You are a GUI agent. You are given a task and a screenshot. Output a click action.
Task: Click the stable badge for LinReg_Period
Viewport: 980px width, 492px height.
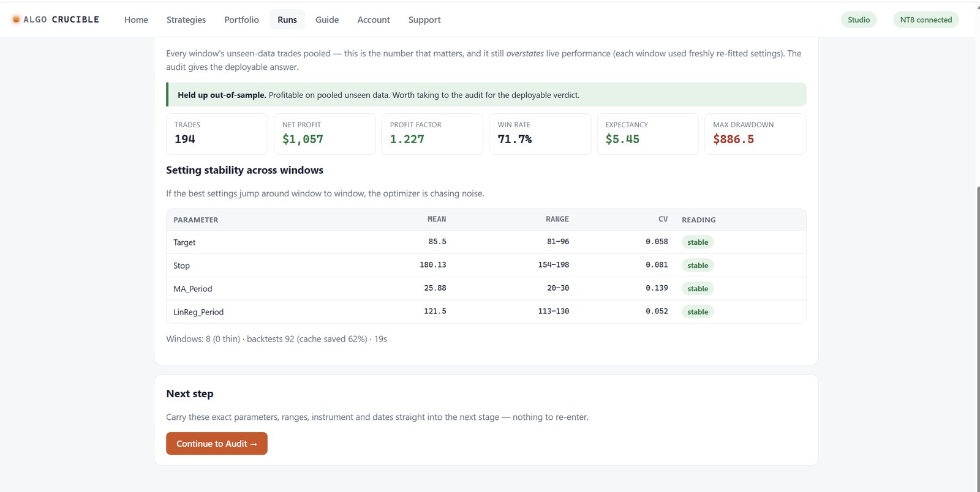coord(698,312)
